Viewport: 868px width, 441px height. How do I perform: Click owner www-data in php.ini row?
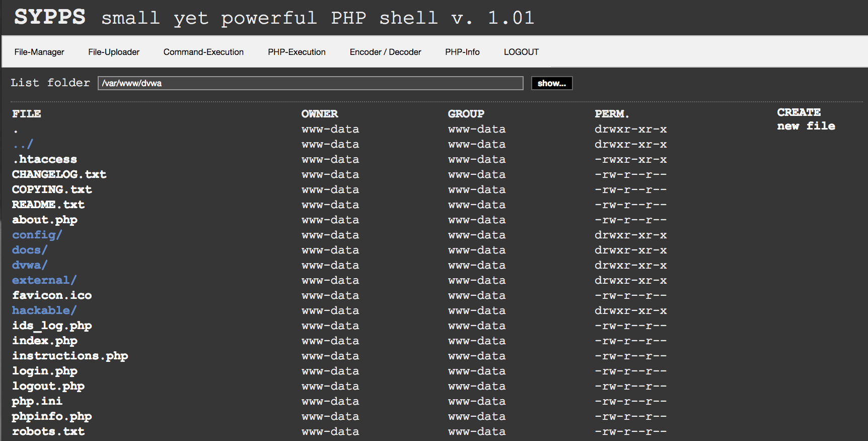[x=330, y=401]
